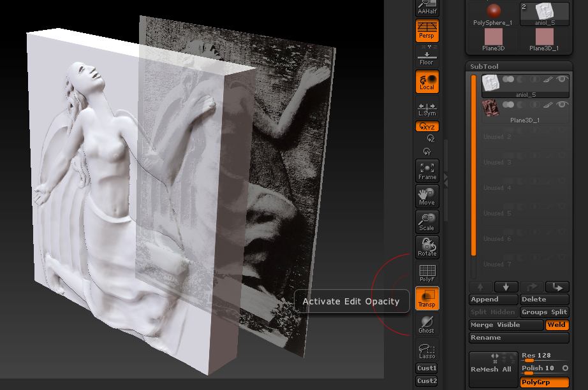
Task: Select the Lasso selection mode
Action: tap(427, 350)
